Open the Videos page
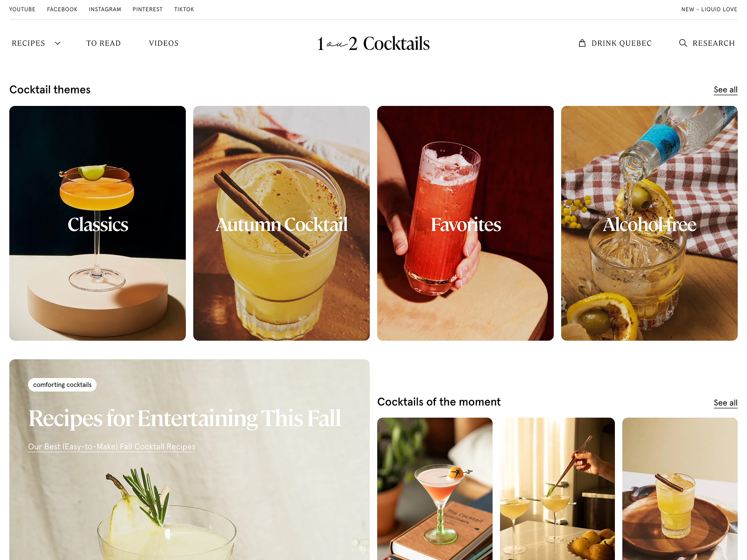 164,43
